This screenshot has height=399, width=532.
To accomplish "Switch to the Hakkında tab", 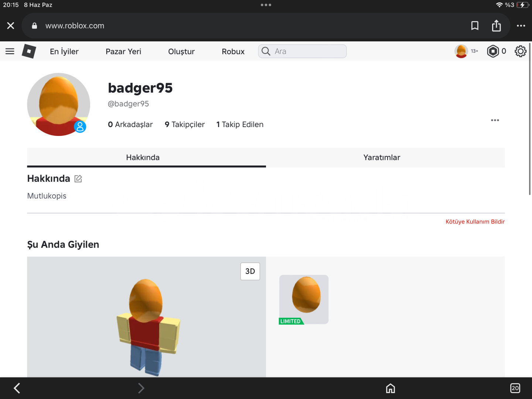I will click(146, 157).
